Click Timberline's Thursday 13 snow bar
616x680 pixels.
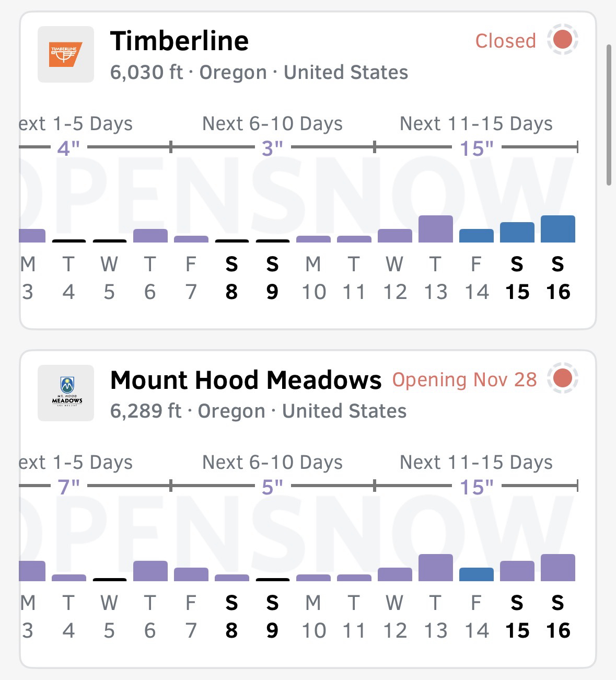pyautogui.click(x=436, y=229)
